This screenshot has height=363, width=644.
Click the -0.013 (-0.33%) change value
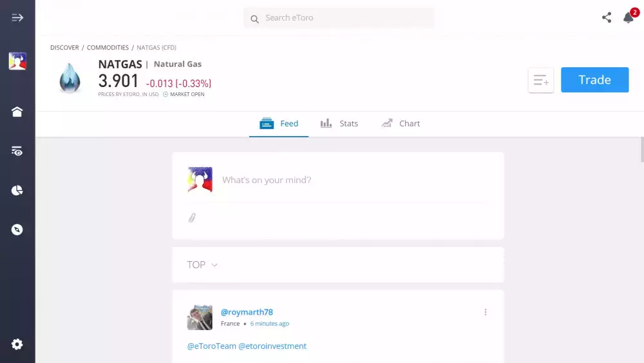click(178, 83)
